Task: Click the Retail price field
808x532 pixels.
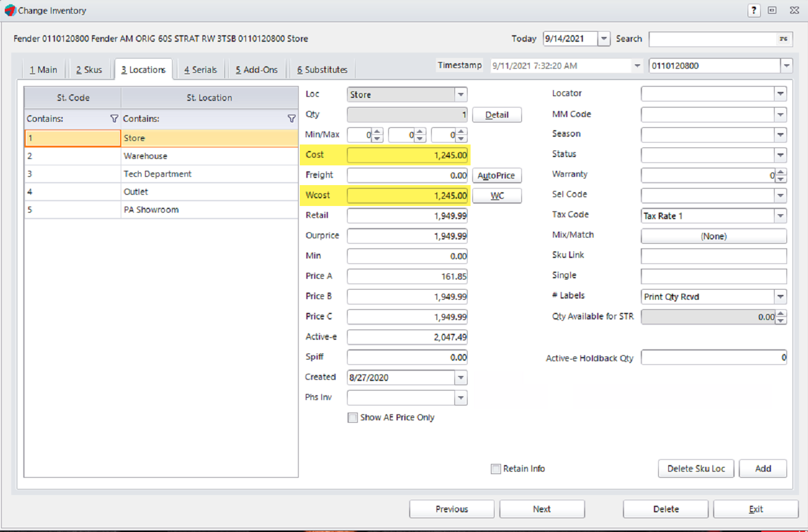Action: (x=407, y=216)
